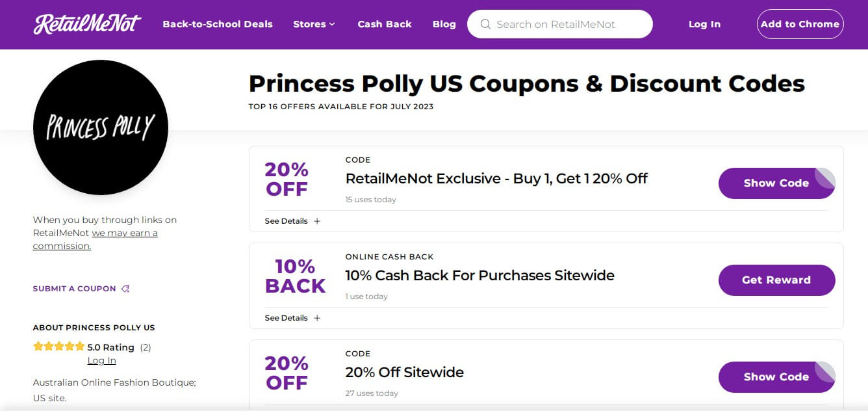Click the plus icon for 20% Off exclusive details
868x411 pixels.
pyautogui.click(x=317, y=221)
